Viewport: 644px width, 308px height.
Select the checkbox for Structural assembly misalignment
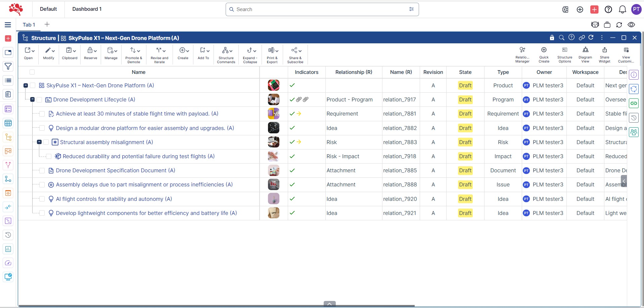click(x=46, y=142)
